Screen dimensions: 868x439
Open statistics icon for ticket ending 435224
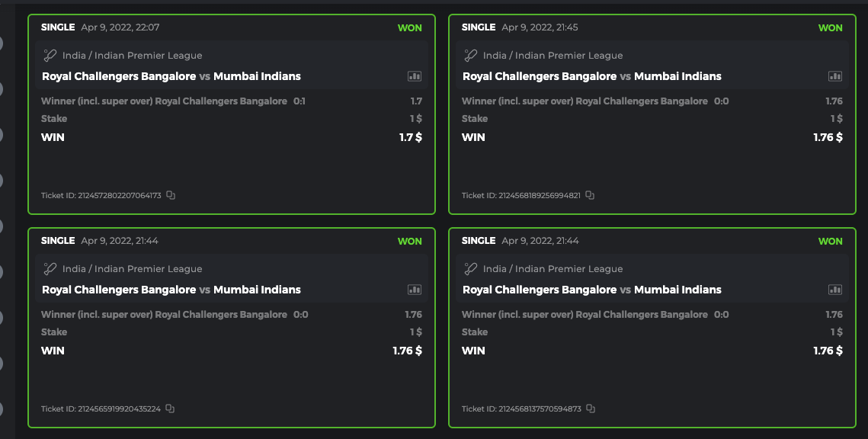point(415,290)
